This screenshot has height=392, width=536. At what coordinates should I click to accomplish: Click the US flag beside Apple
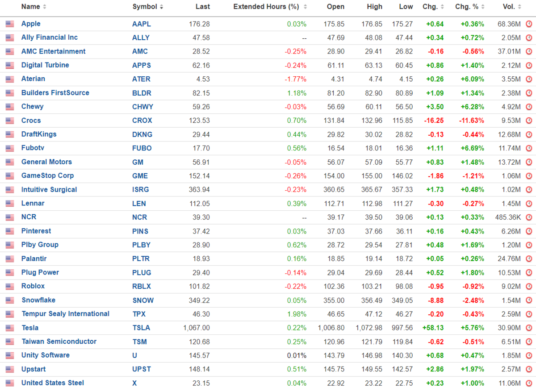pyautogui.click(x=10, y=24)
